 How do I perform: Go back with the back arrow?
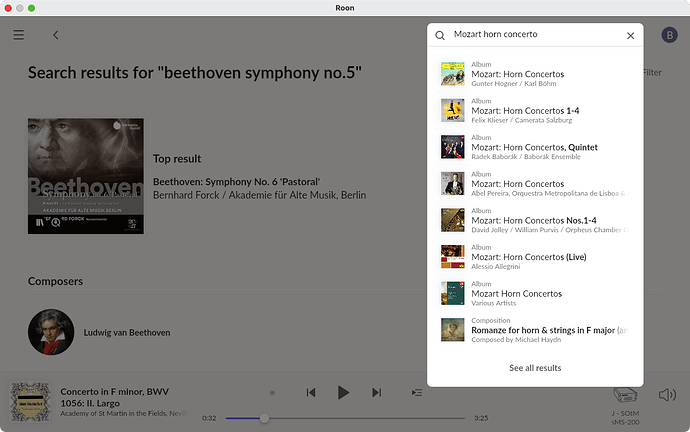click(56, 35)
